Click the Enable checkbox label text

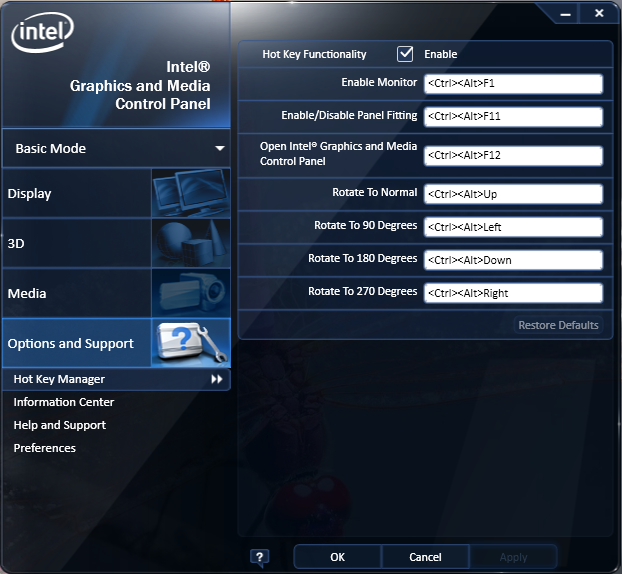click(x=441, y=54)
